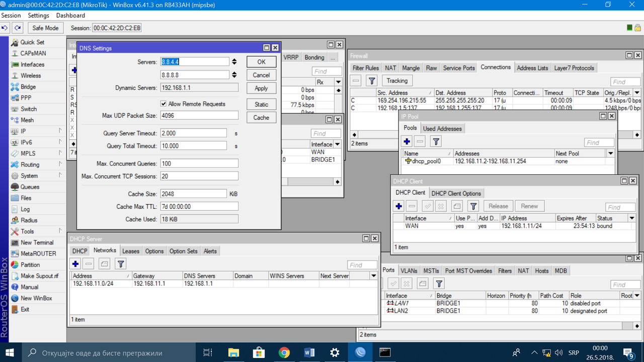Open New WinBox
This screenshot has height=362, width=644.
point(36,298)
